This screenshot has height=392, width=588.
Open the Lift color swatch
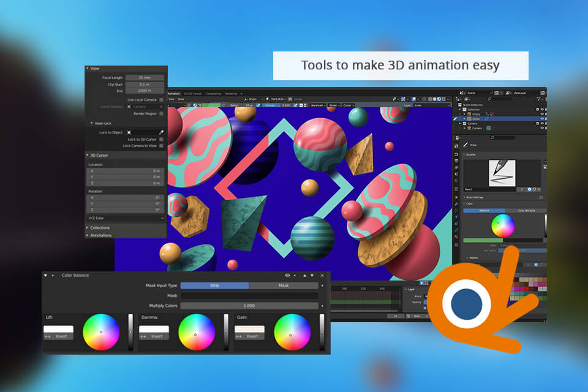pos(59,329)
